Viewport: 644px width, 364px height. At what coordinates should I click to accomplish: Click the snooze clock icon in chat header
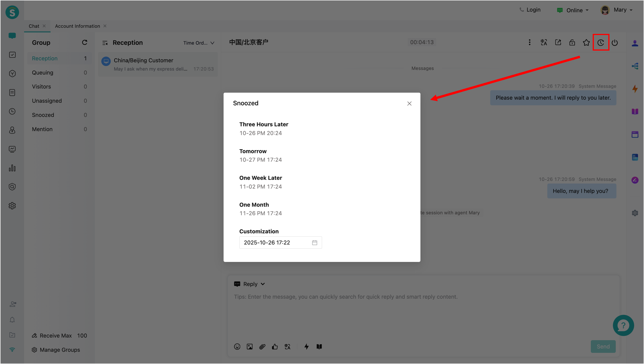click(x=600, y=43)
